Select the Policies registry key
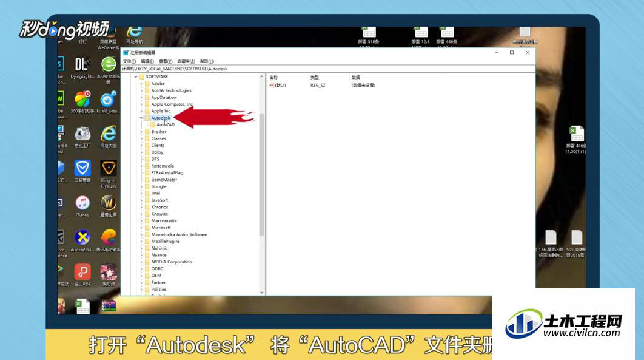644x360 pixels. point(158,290)
